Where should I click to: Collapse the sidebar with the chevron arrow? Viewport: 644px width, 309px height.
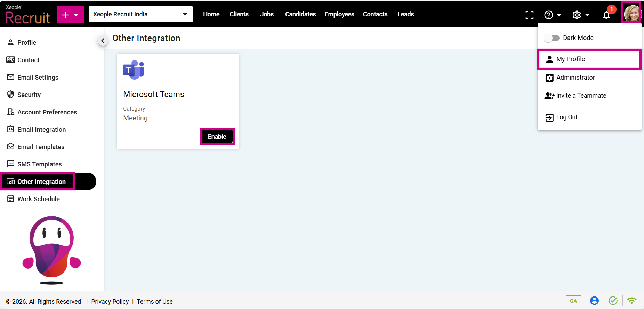point(103,41)
